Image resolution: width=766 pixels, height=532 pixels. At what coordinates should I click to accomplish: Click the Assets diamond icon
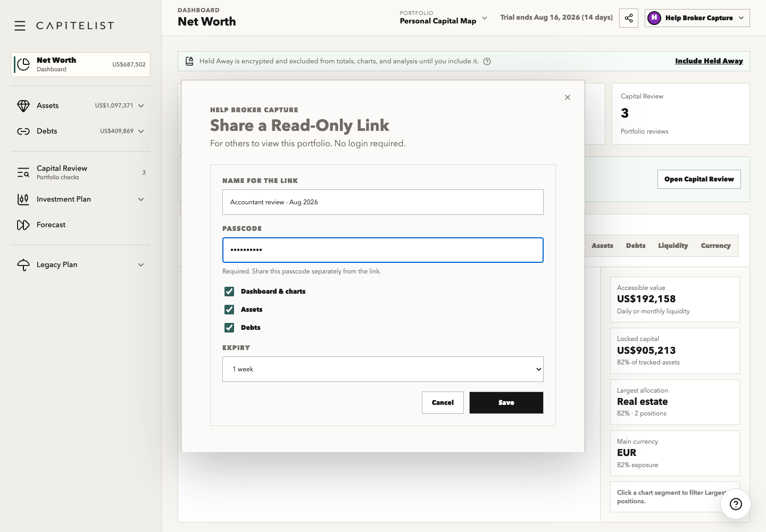23,106
